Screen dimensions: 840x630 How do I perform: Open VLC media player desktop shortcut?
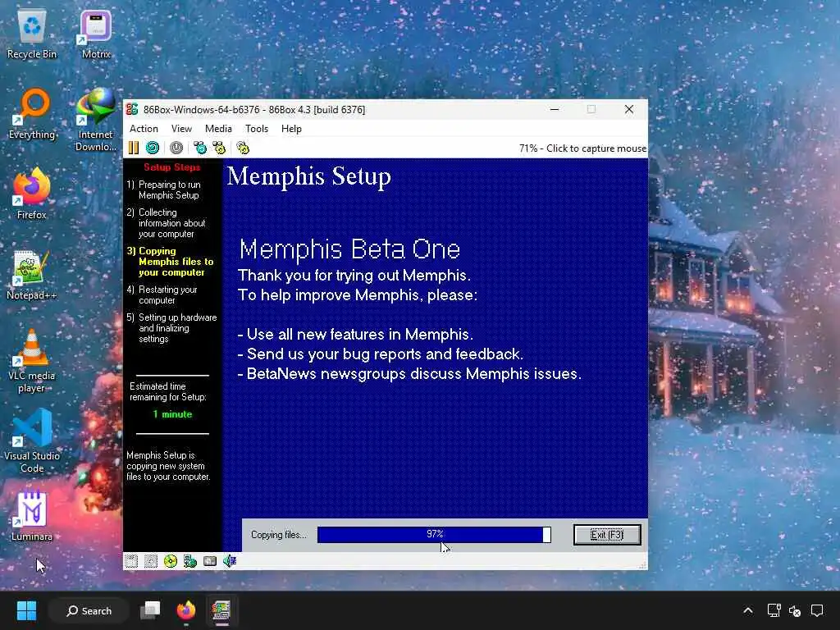coord(32,362)
